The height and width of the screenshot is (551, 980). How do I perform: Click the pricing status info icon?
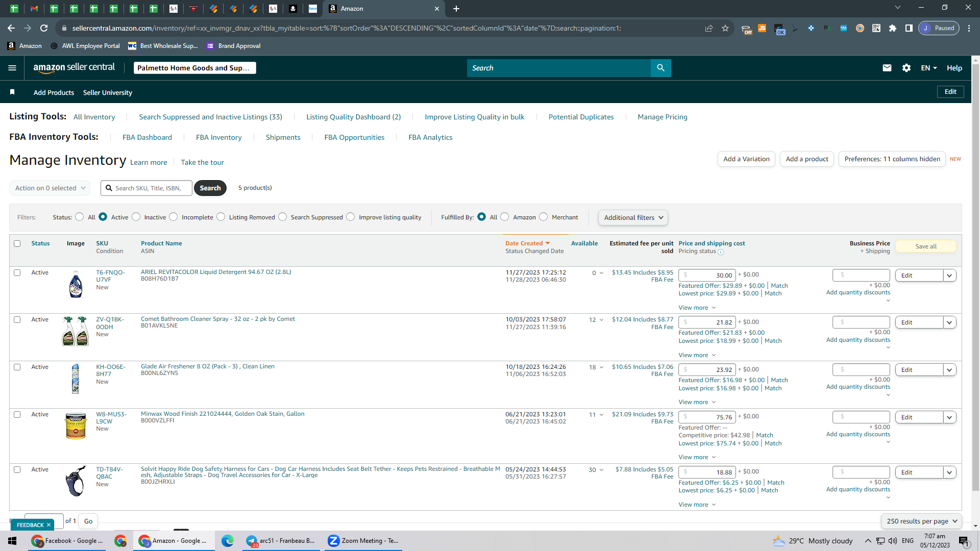721,252
